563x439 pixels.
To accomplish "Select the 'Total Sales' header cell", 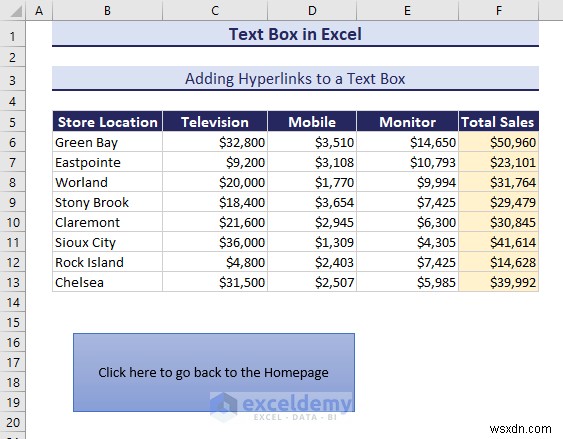I will (x=499, y=121).
